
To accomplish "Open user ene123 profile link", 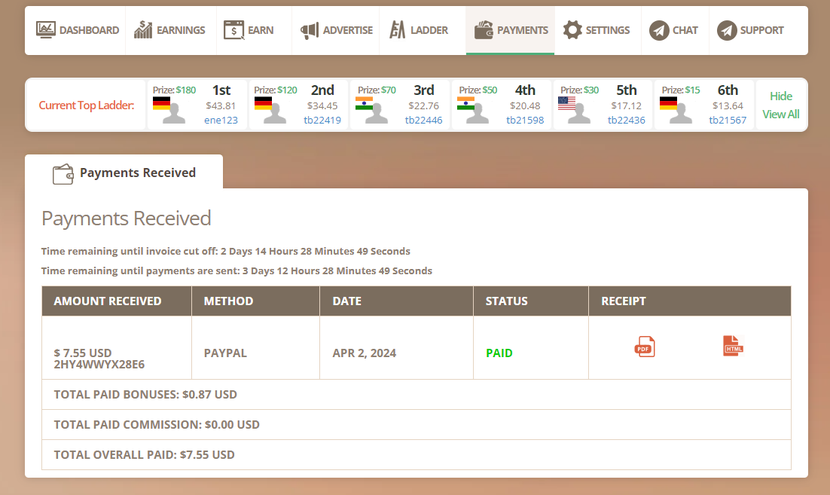I will (x=221, y=120).
